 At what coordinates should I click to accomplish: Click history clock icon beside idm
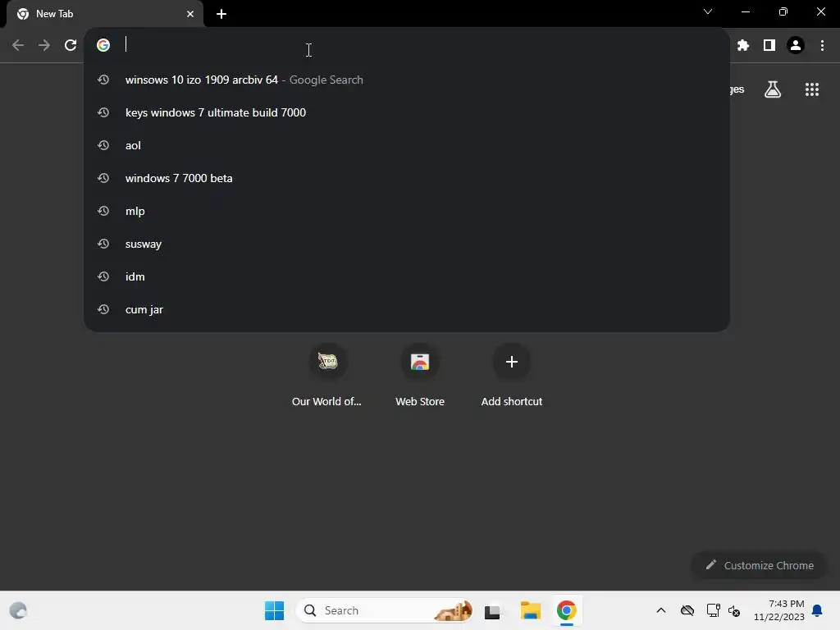103,276
